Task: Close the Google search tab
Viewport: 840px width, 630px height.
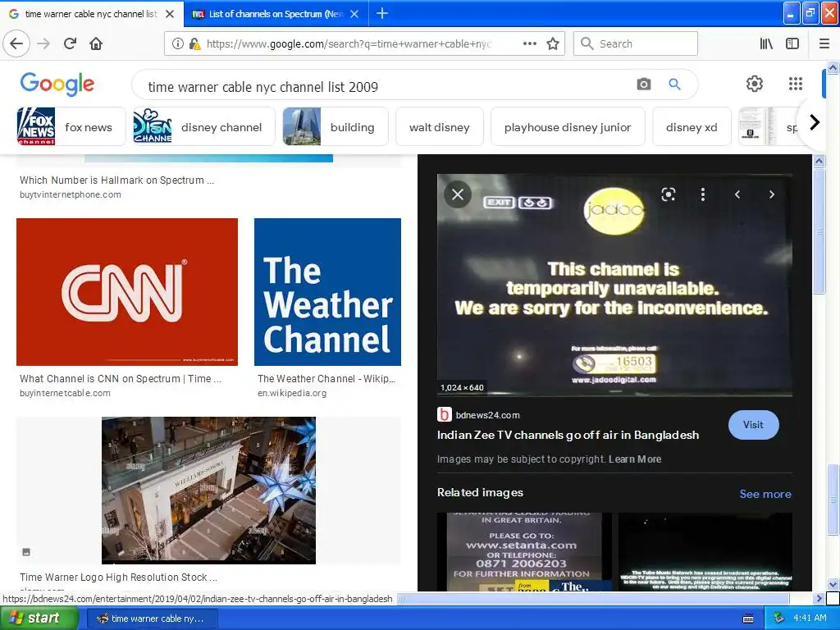Action: (170, 14)
